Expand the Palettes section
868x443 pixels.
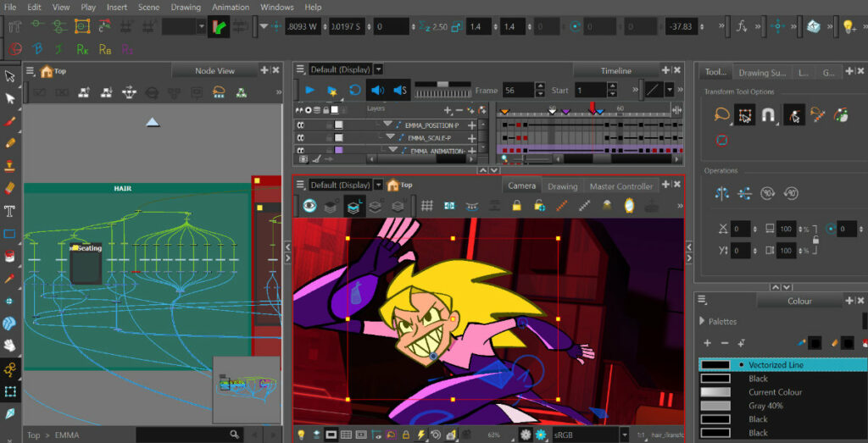[703, 321]
